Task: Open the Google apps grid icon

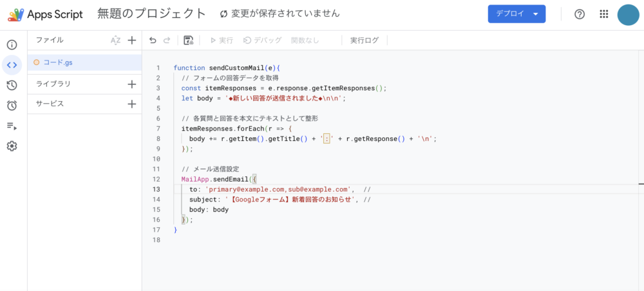Action: tap(603, 14)
